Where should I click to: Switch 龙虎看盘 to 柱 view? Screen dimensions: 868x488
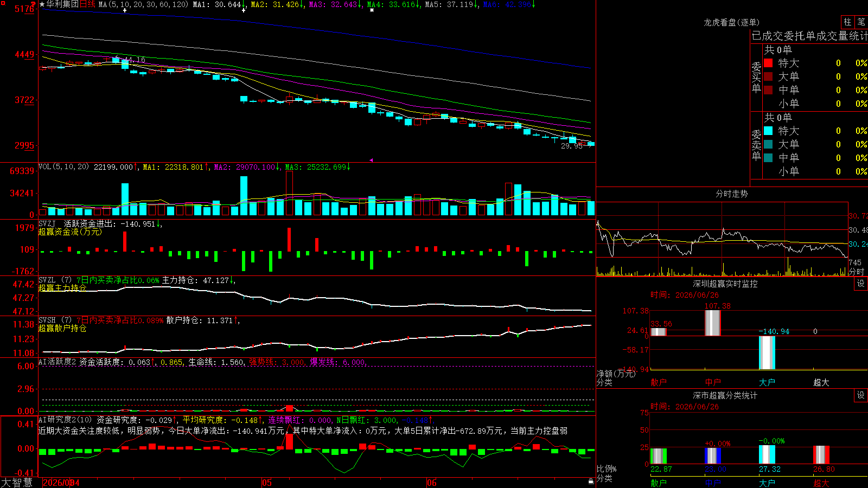(x=847, y=22)
